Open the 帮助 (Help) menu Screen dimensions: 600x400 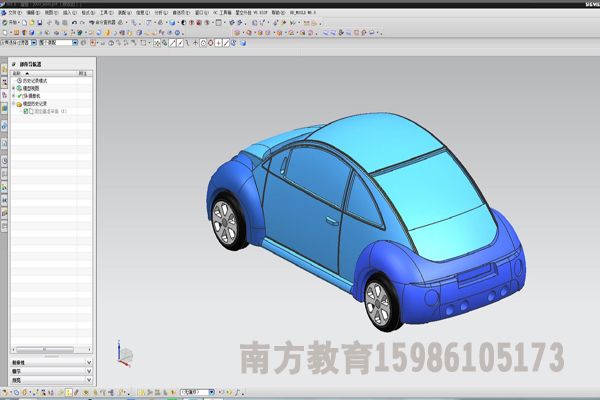click(x=278, y=13)
